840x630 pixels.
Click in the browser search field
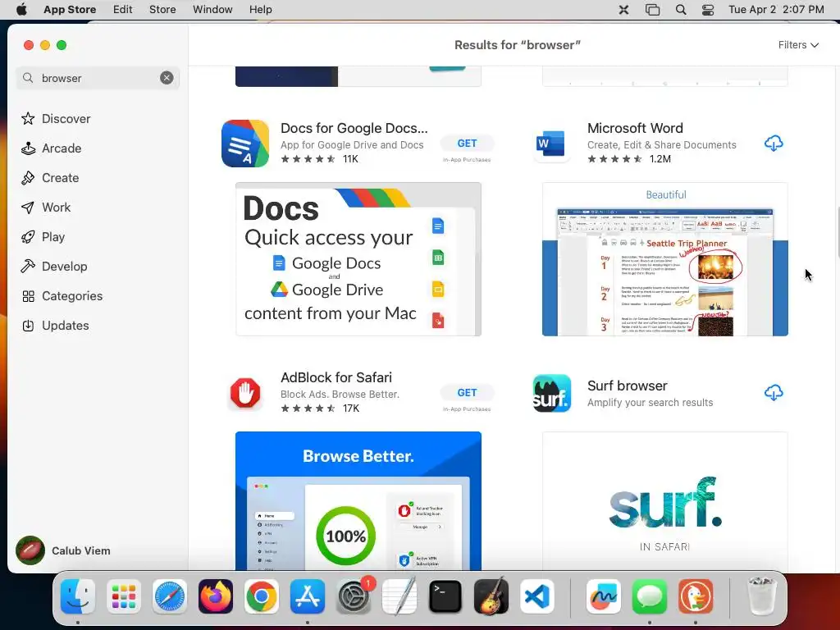tap(98, 78)
